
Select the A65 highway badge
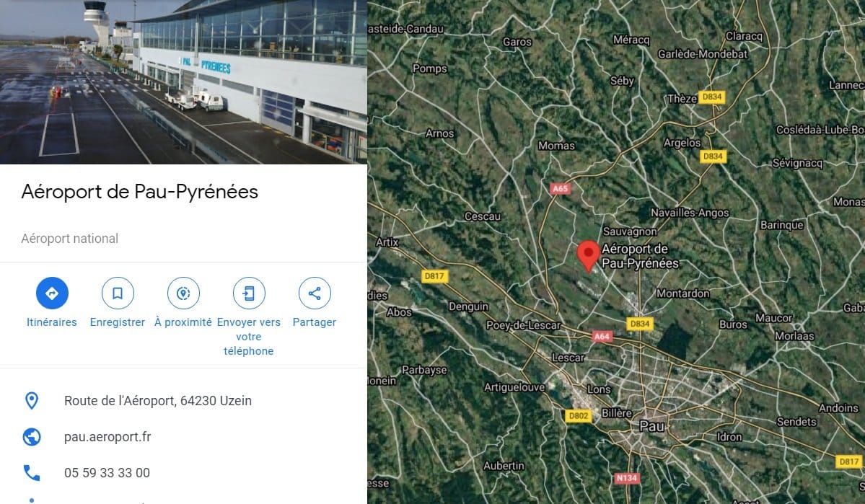560,189
